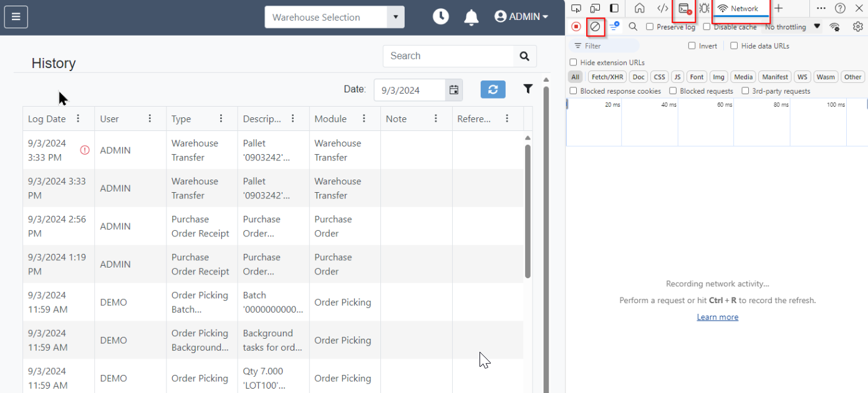Filter by Manifest requests
The height and width of the screenshot is (393, 868).
[775, 77]
